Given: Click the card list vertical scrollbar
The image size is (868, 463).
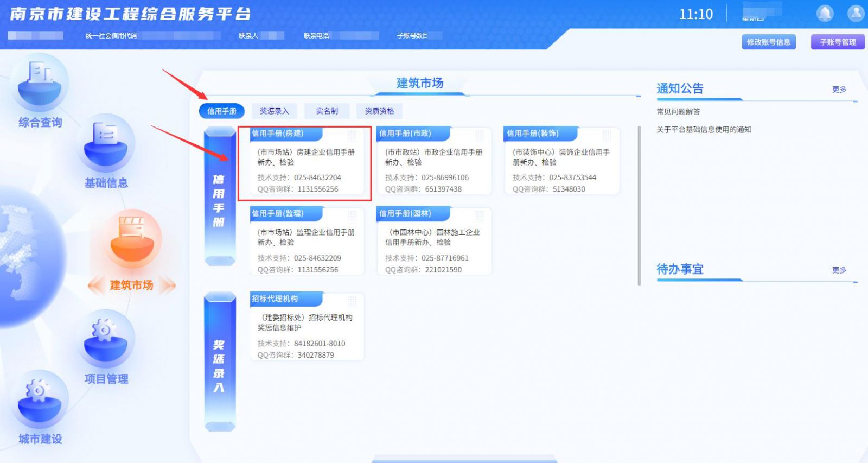Looking at the screenshot, I should pos(639,205).
